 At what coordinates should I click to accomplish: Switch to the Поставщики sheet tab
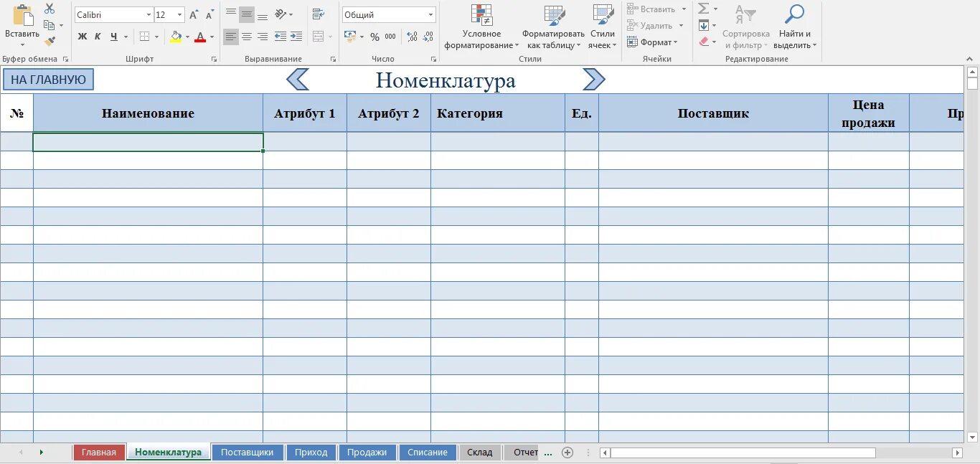(247, 453)
